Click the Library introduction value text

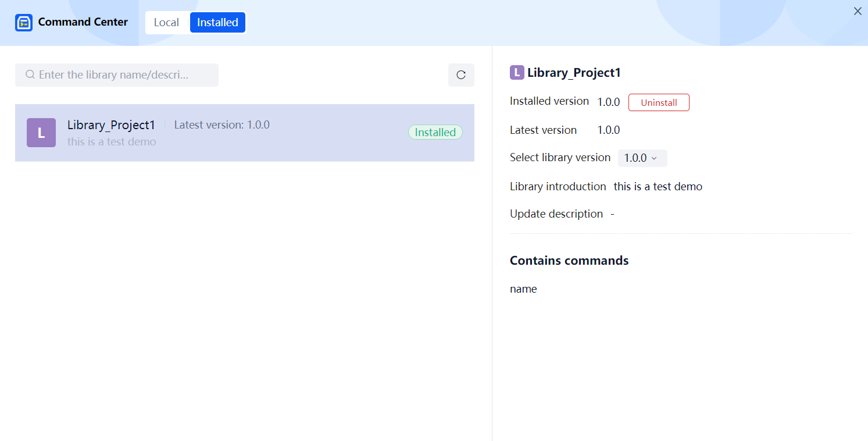pos(658,187)
